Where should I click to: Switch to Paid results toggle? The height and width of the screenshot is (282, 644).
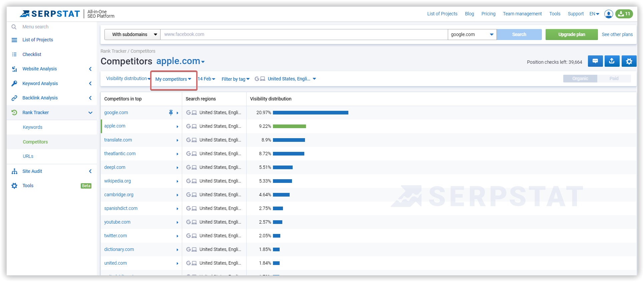tap(614, 78)
